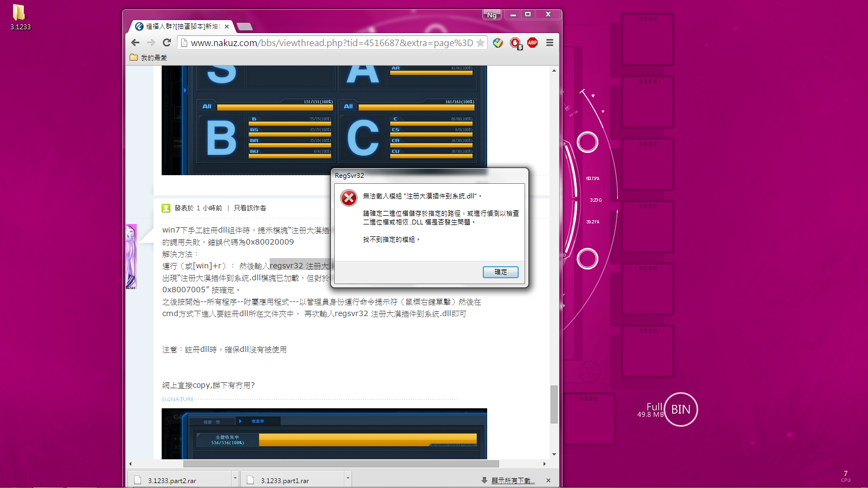
Task: Open the colorful checkmark extension icon
Action: (497, 43)
